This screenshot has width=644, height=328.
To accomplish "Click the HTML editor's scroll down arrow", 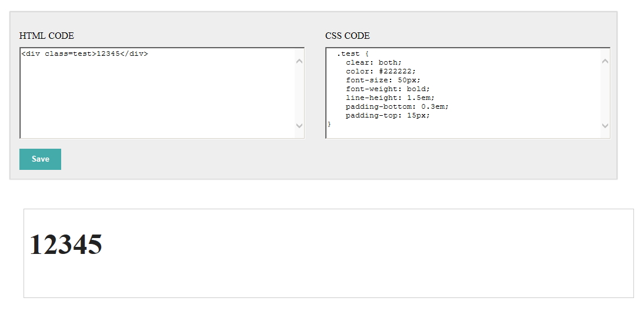I will click(x=299, y=126).
